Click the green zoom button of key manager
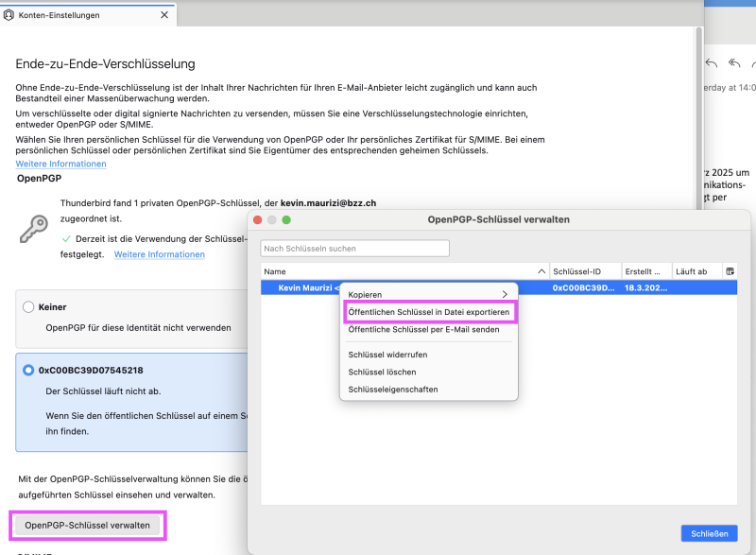Screen dimensions: 756x555 coord(286,219)
